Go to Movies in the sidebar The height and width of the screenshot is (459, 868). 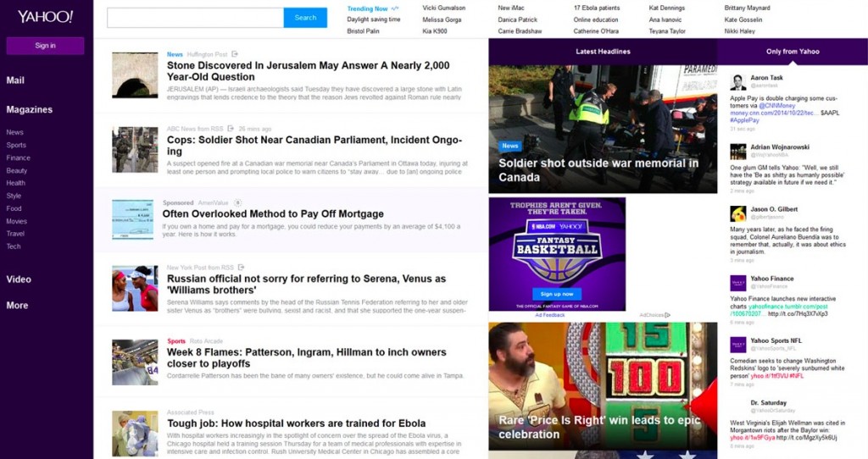[x=17, y=221]
